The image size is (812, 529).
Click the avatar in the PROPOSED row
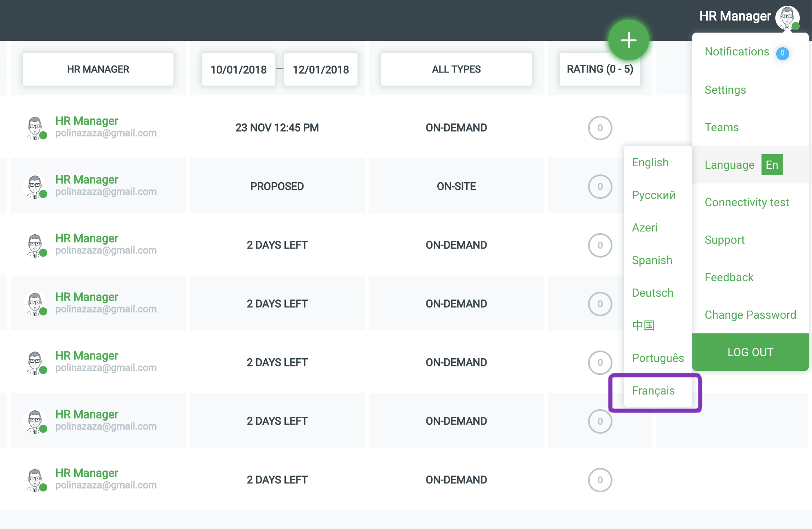click(35, 186)
